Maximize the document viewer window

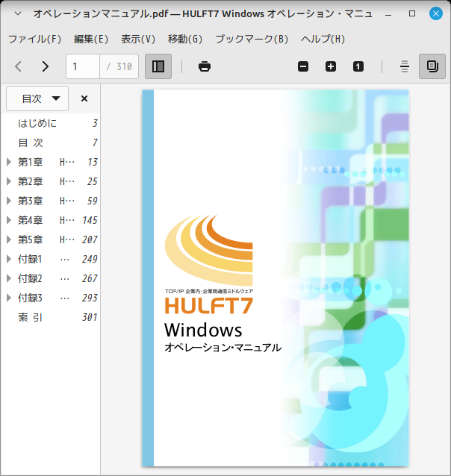point(412,13)
